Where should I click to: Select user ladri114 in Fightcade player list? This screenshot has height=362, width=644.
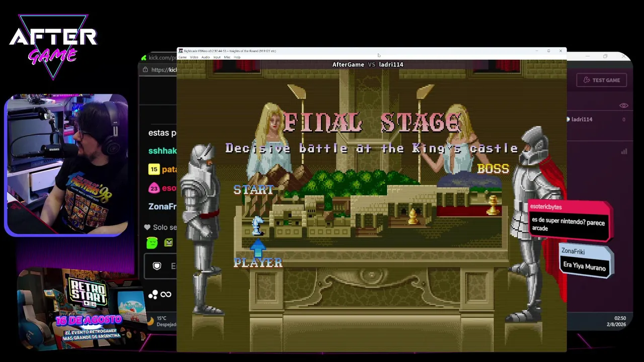point(582,120)
